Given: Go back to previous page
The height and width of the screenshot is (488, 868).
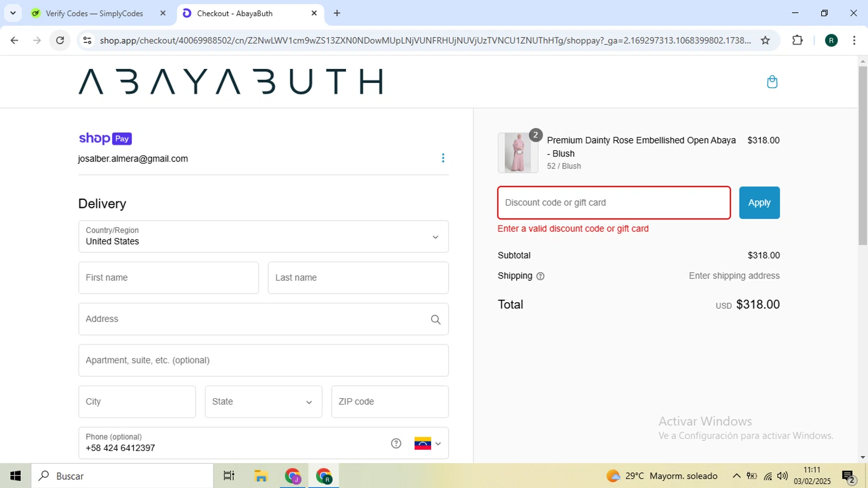Looking at the screenshot, I should (x=14, y=41).
